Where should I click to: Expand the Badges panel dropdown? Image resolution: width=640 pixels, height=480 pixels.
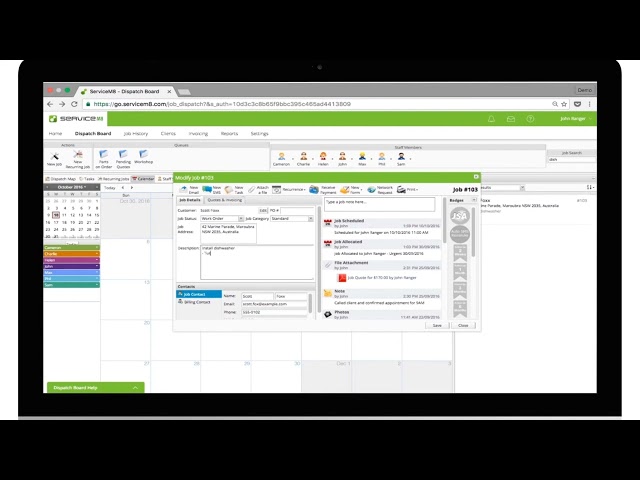(474, 200)
